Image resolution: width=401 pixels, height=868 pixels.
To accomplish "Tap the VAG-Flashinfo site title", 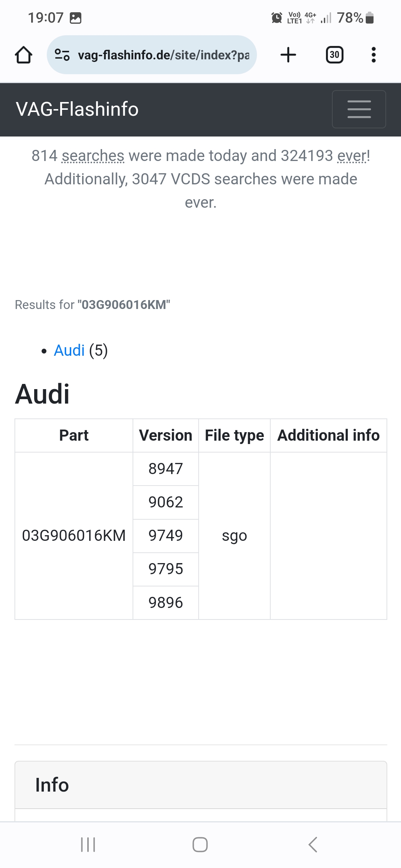I will [x=77, y=109].
